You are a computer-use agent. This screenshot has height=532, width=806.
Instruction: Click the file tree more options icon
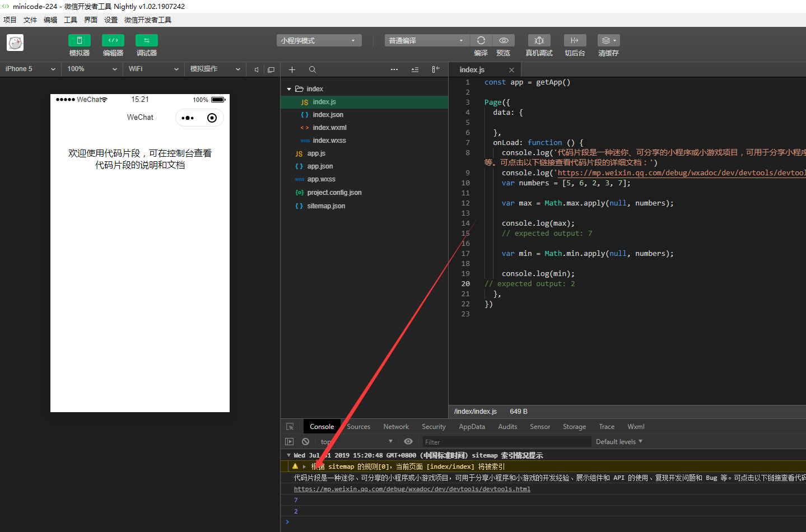coord(394,69)
